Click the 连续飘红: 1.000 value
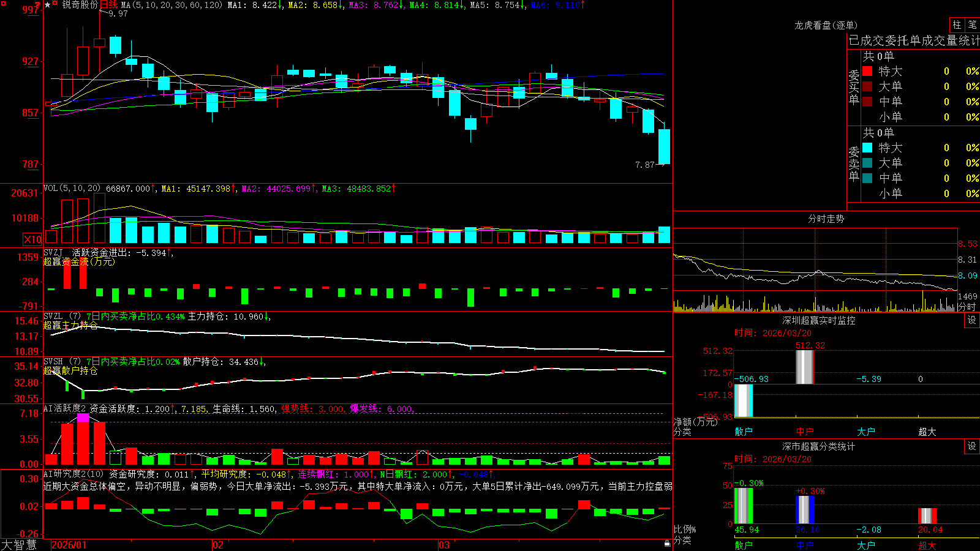980x551 pixels. coord(336,474)
